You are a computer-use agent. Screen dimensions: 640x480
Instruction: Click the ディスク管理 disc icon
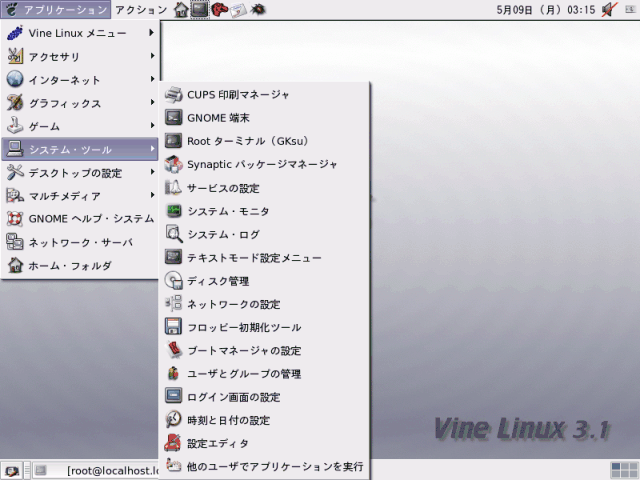173,281
